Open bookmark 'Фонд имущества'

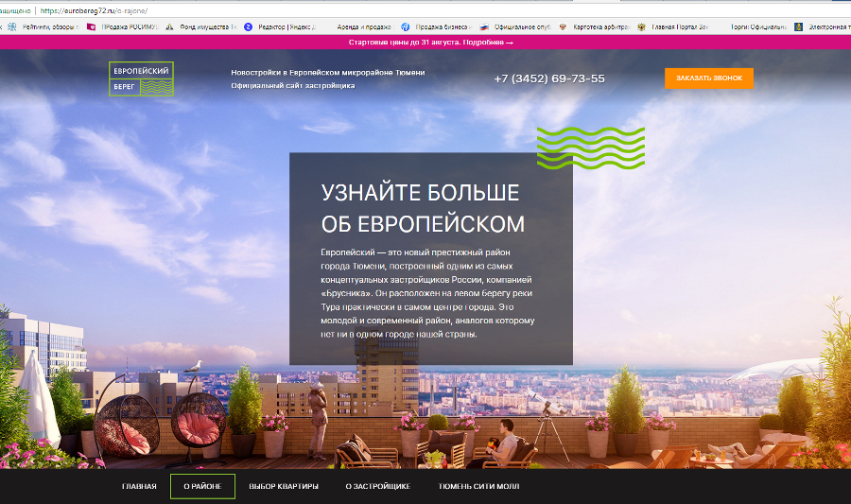click(201, 26)
